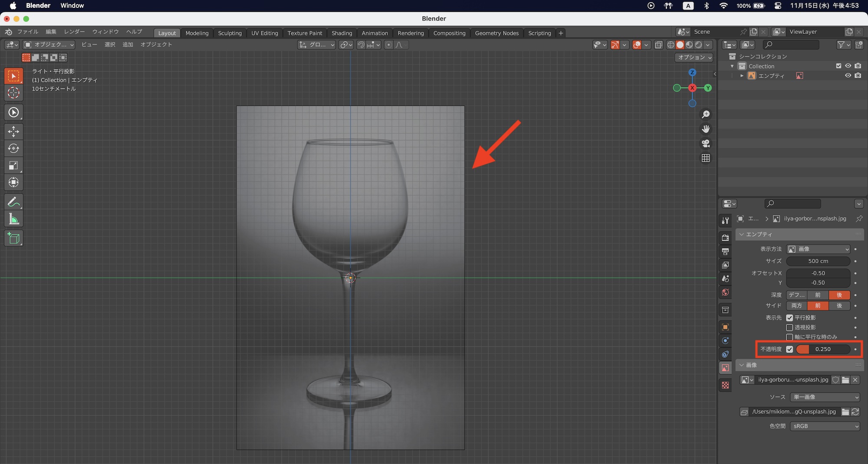The width and height of the screenshot is (868, 464).
Task: Select 両方 for the side option
Action: [x=797, y=306]
